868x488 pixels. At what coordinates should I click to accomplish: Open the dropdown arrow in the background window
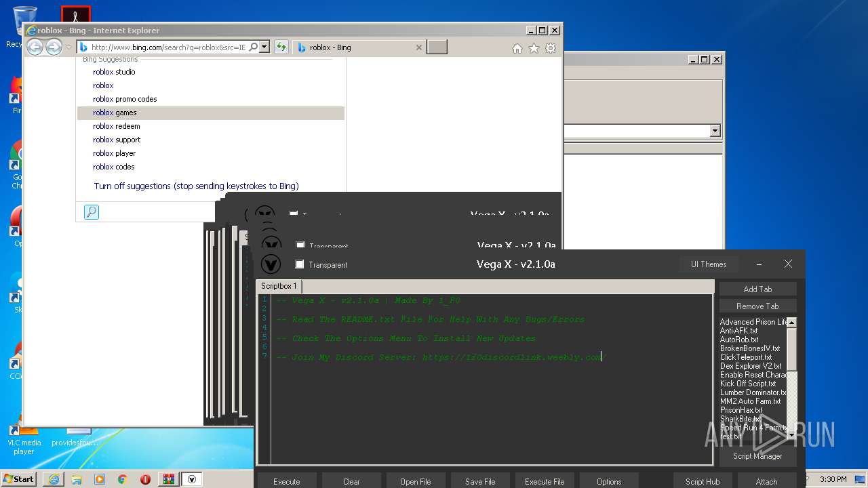(x=715, y=131)
